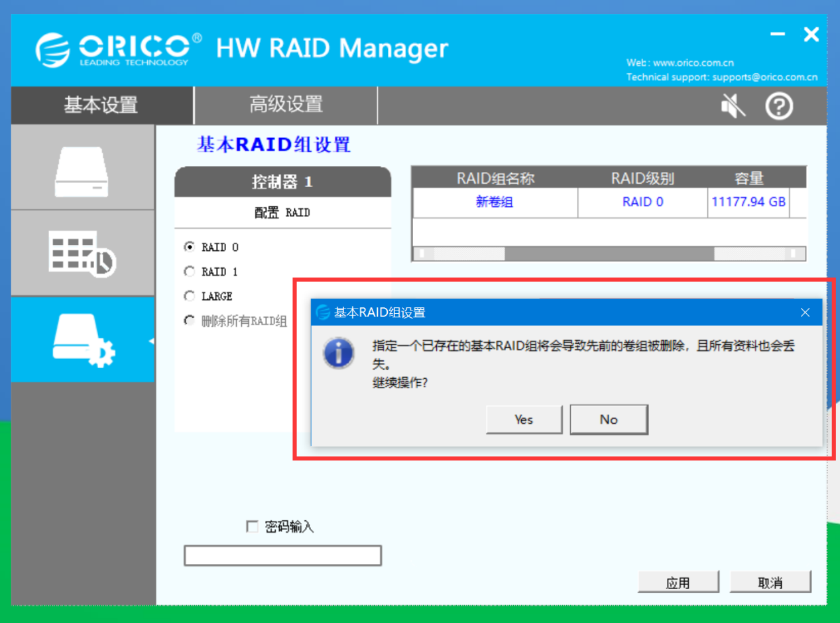The image size is (840, 623).
Task: Click the RAID组名称 column header
Action: point(495,178)
